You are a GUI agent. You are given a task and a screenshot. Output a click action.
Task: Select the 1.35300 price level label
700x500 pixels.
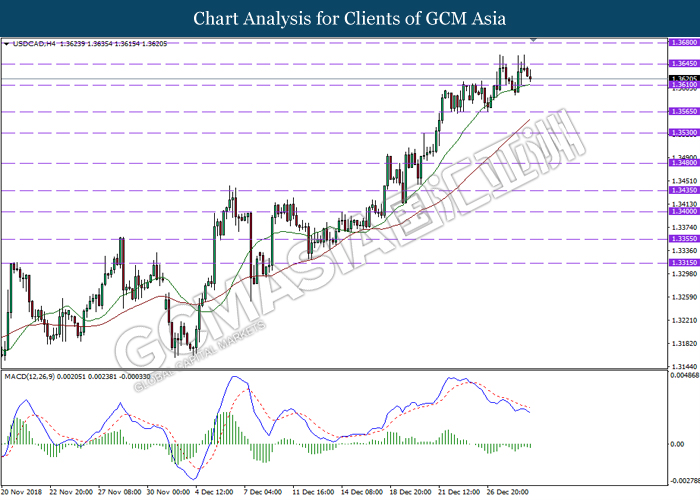pyautogui.click(x=683, y=133)
